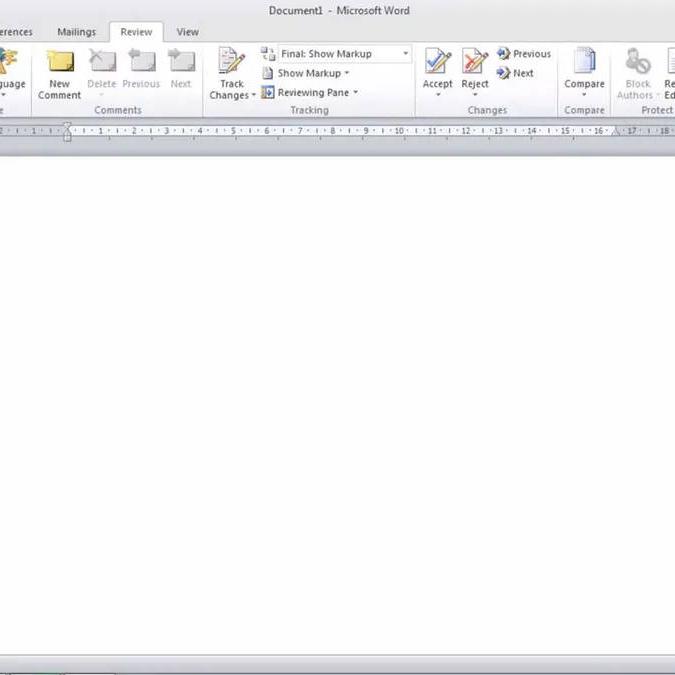
Task: Open the Track Changes dropdown arrow
Action: pyautogui.click(x=254, y=95)
